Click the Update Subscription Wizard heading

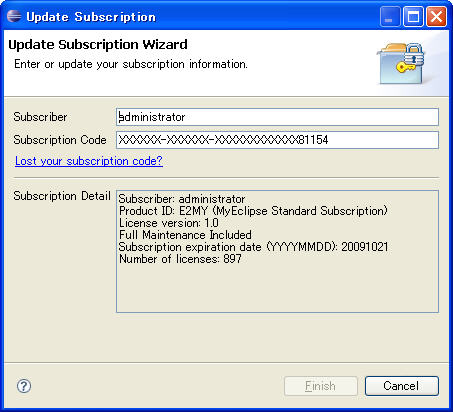[x=98, y=44]
